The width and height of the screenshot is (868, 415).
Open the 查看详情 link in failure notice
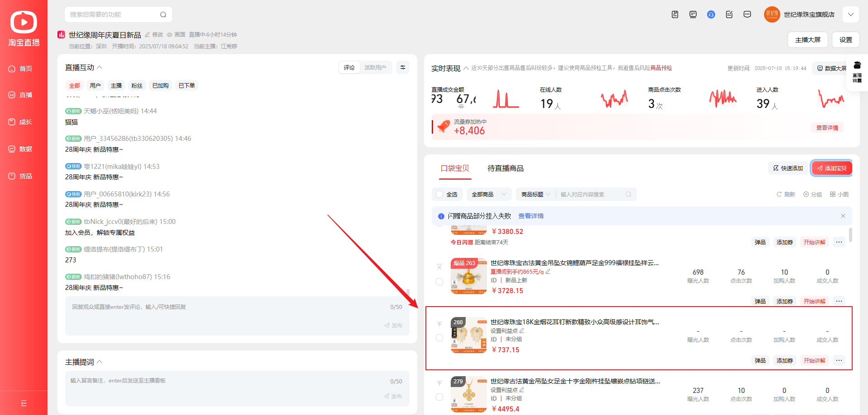pos(531,216)
